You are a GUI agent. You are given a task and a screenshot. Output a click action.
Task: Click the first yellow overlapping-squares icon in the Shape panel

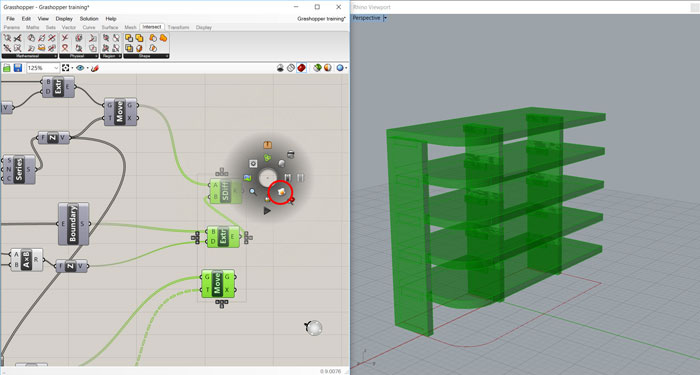[129, 38]
